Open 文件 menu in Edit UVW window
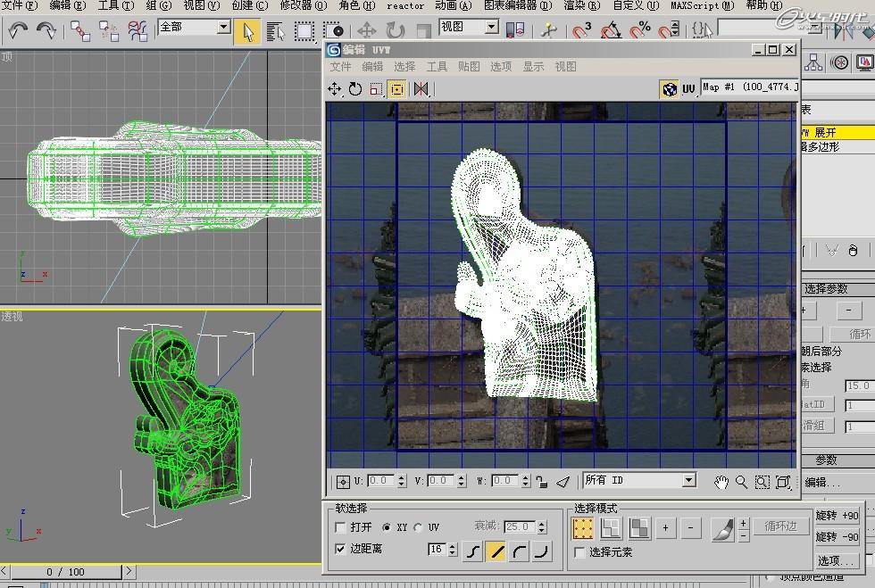The height and width of the screenshot is (588, 875). click(x=340, y=67)
